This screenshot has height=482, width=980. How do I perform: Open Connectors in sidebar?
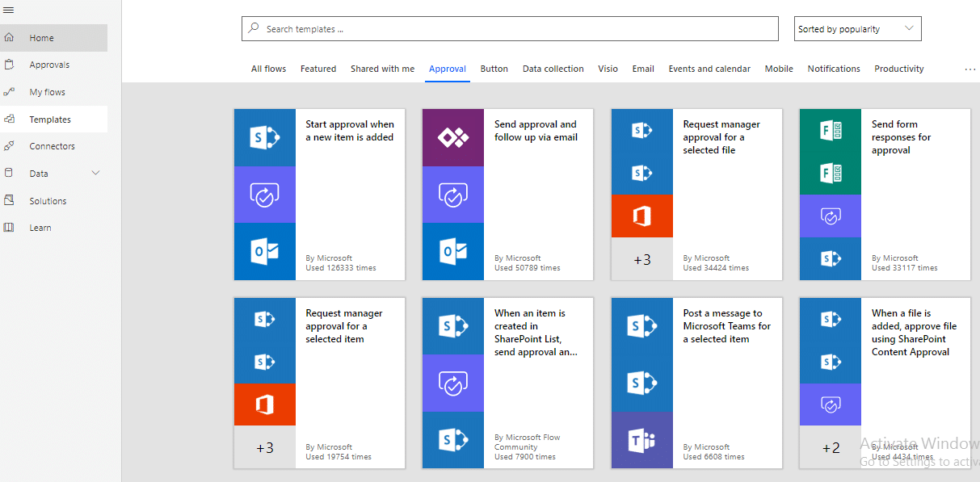[53, 146]
